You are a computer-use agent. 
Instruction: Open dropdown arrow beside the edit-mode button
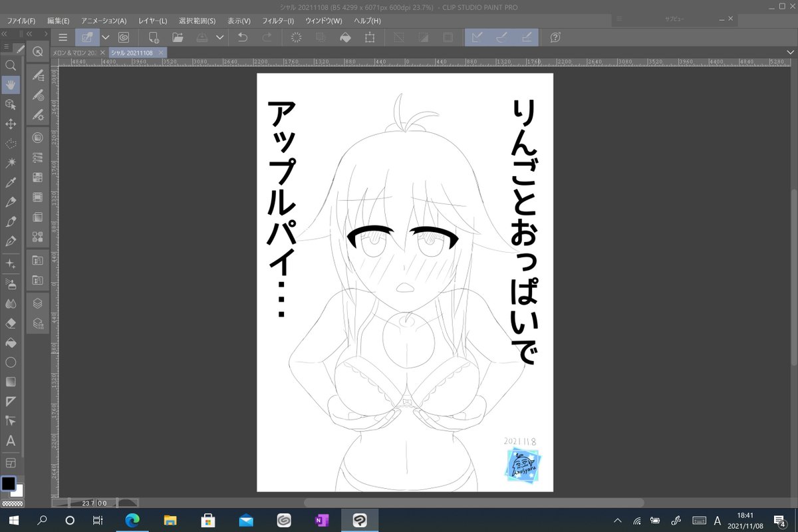[105, 38]
